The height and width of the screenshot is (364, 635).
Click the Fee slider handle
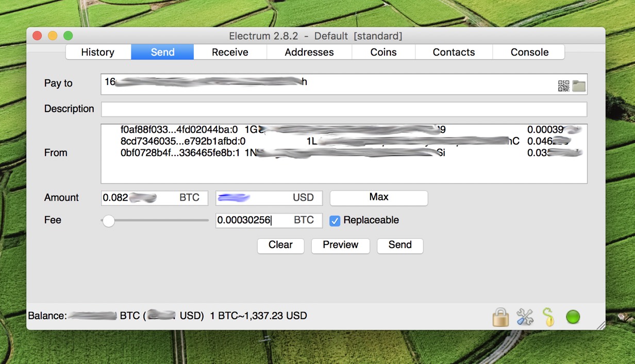(108, 220)
